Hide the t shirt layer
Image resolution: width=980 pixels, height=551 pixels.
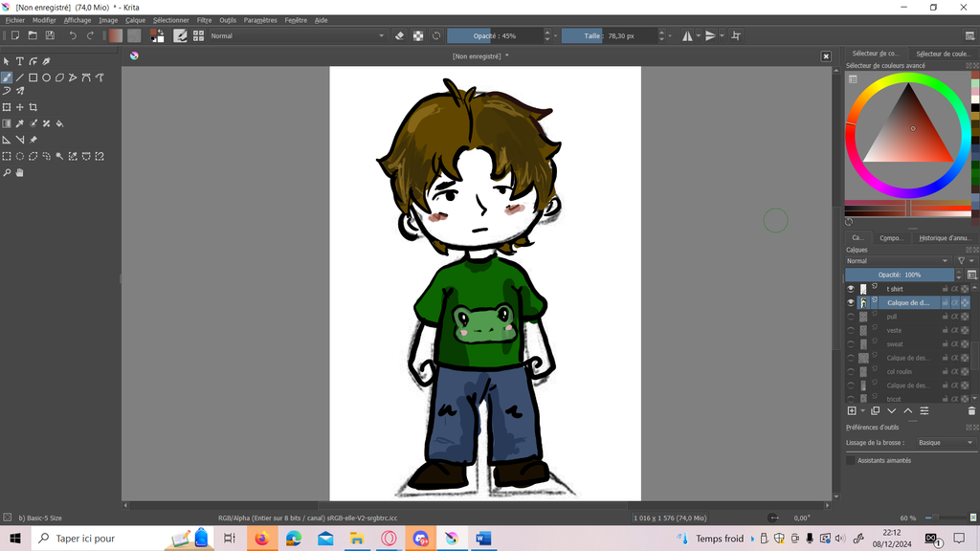point(851,289)
